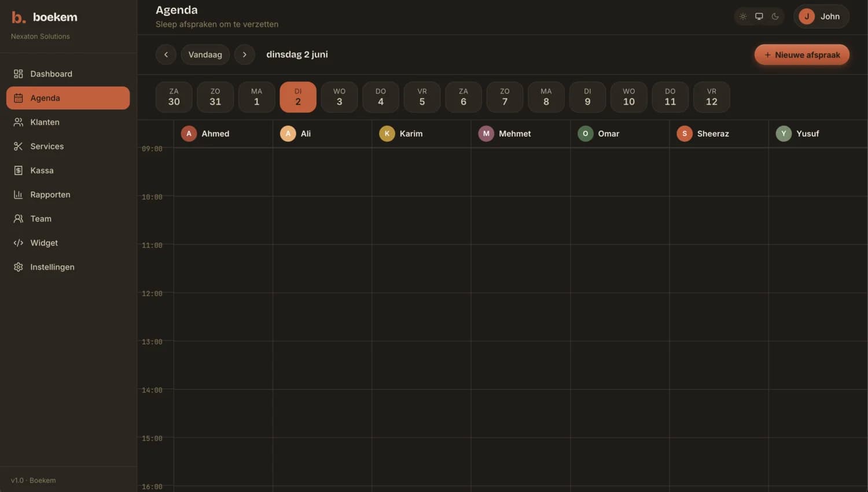Click Mehmet's avatar circle
Screen dimensions: 868x492
click(x=486, y=134)
